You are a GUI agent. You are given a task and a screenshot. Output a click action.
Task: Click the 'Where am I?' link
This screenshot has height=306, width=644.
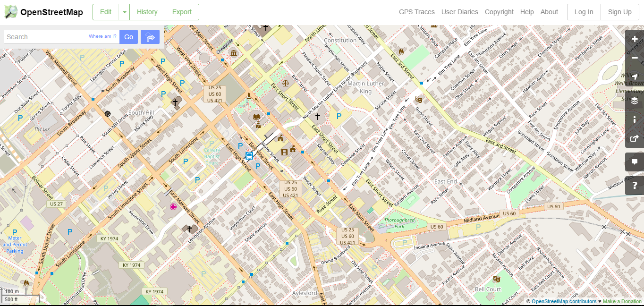(x=102, y=36)
